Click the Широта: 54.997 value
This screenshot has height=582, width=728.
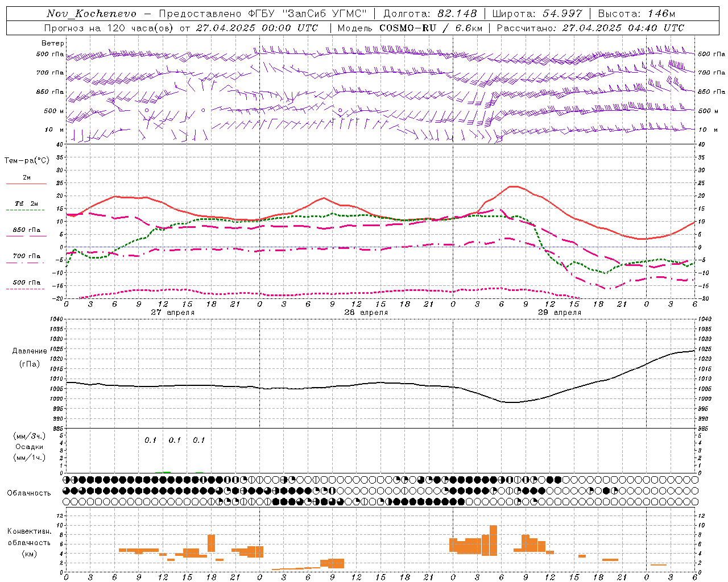(x=537, y=14)
